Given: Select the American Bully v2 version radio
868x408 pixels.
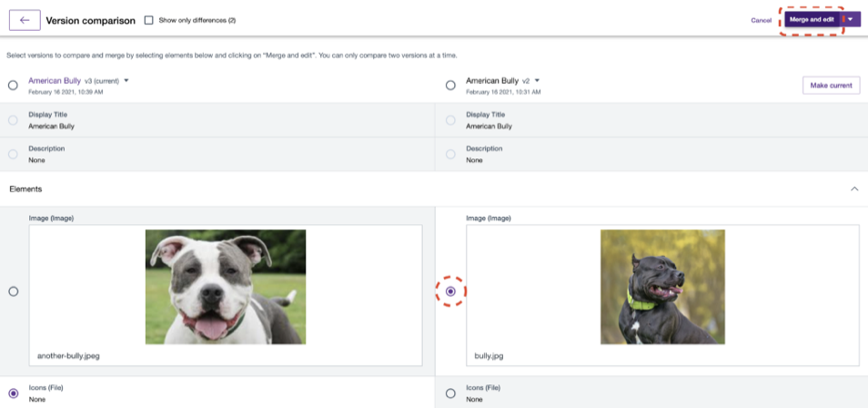Looking at the screenshot, I should coord(450,86).
